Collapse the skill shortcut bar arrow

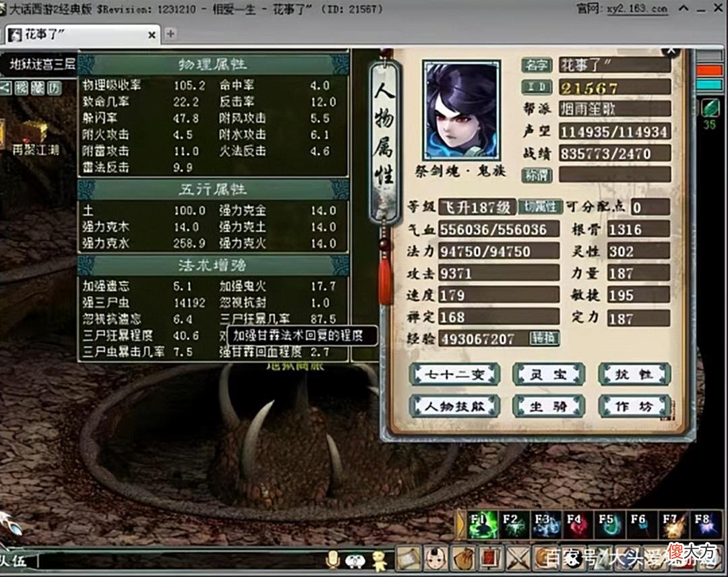pos(460,525)
